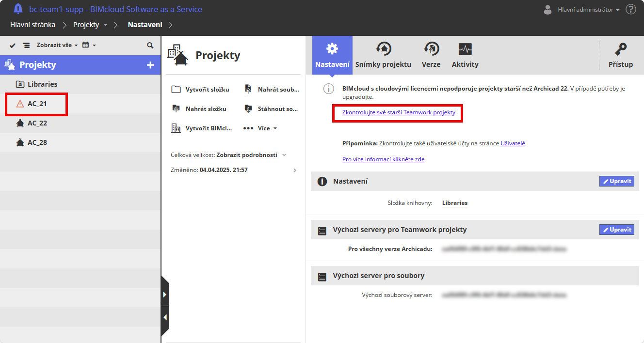The width and height of the screenshot is (644, 343).
Task: Open the Uživatelé link
Action: [513, 143]
